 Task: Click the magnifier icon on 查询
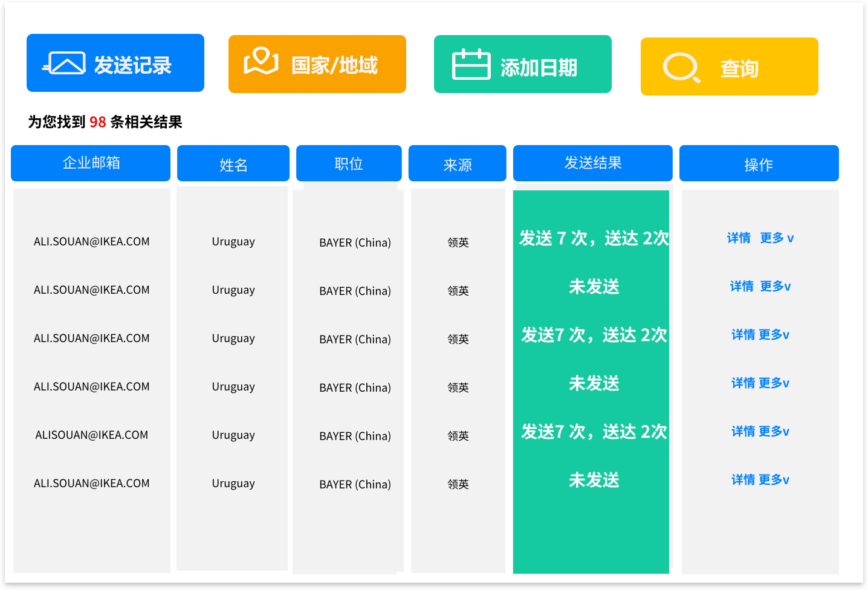682,67
